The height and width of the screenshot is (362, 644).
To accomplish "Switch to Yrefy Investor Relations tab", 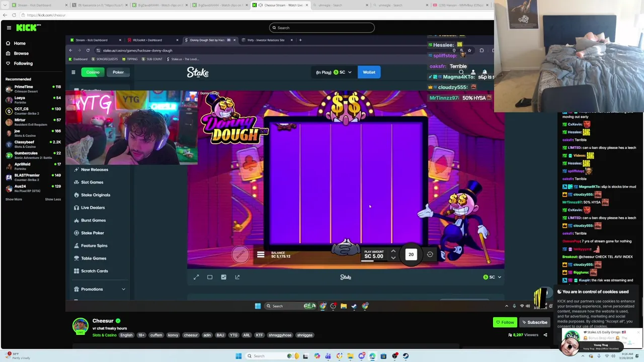I will click(x=266, y=40).
